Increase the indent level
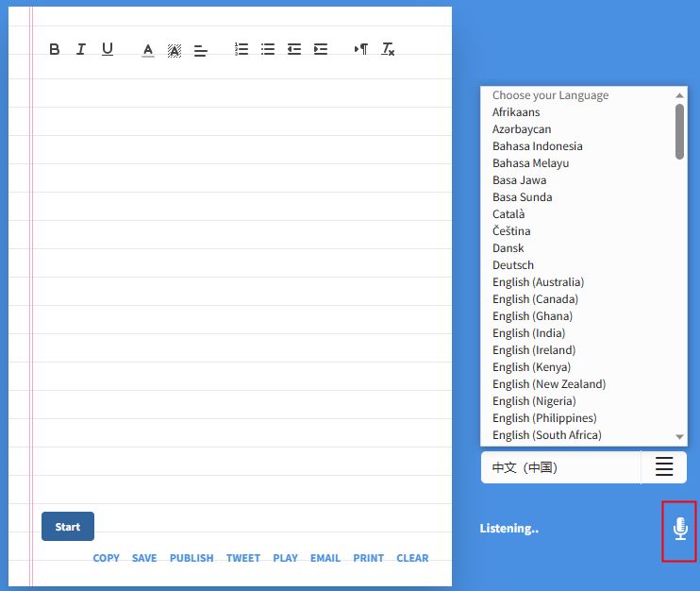 (x=321, y=49)
